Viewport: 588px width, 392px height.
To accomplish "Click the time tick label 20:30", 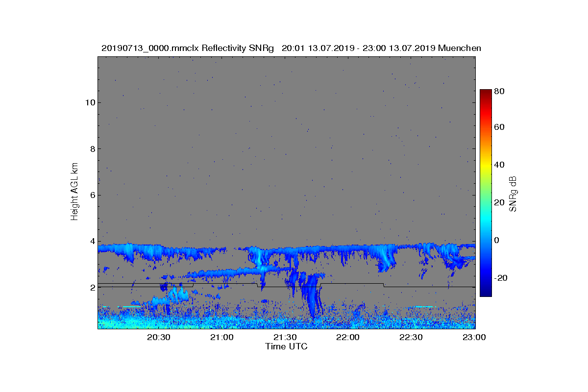I will 159,337.
